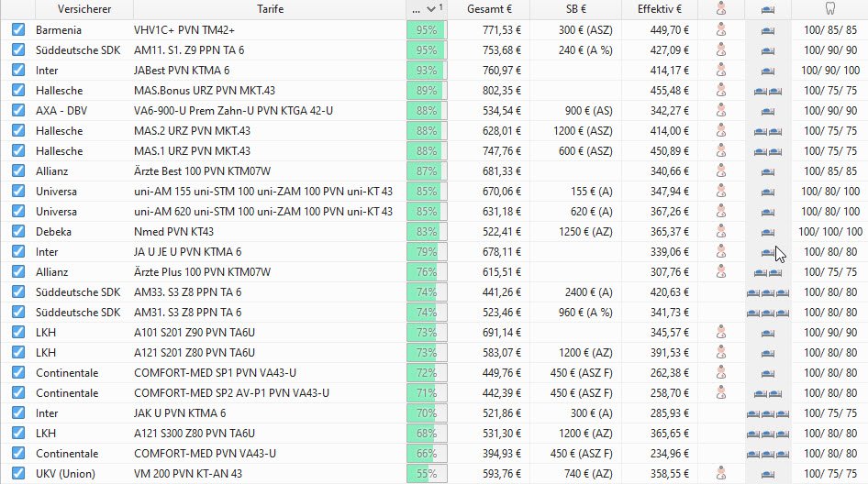This screenshot has height=484, width=868.
Task: Uncheck the LKH A101 S201 checkbox
Action: point(18,332)
